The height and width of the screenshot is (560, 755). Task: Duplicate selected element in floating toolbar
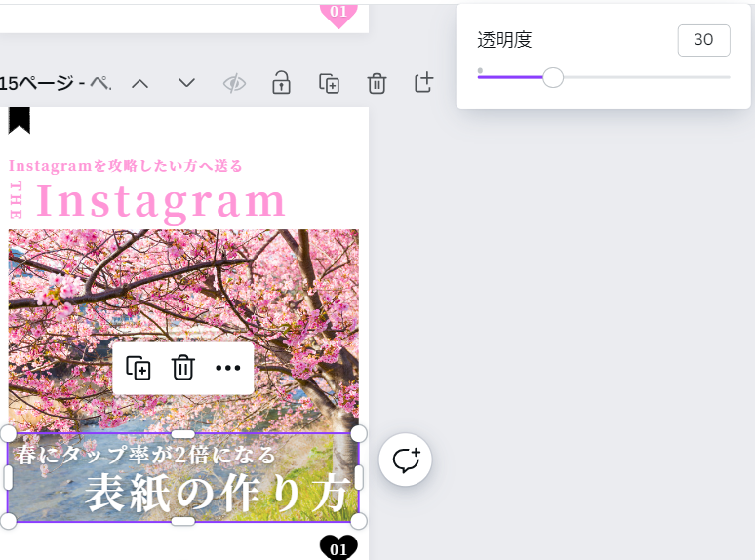[139, 369]
